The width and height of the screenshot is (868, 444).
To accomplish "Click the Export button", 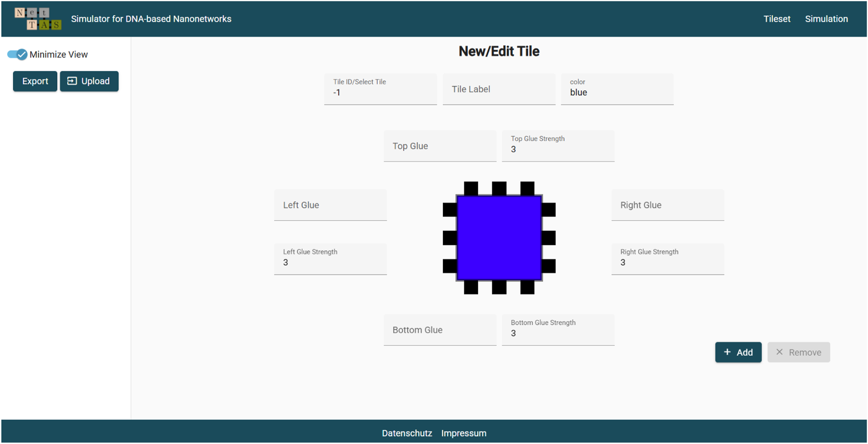I will point(35,81).
